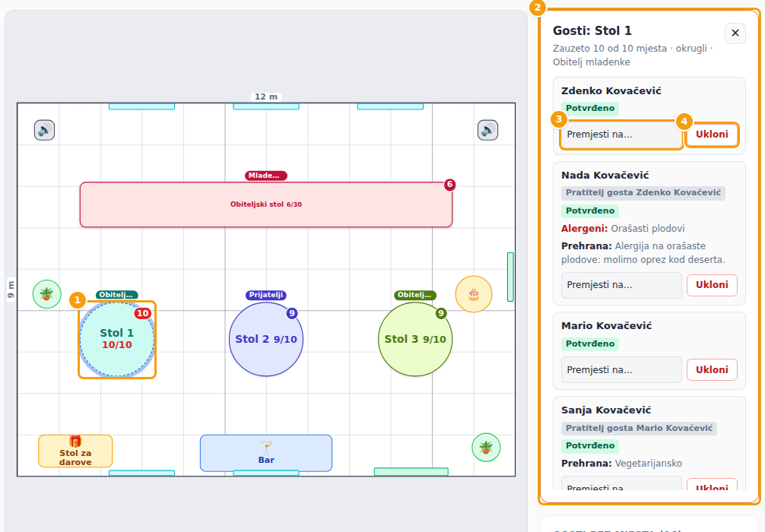Select the Obiteljski stol rectangular table
Viewport: 765px width, 532px height.
click(266, 204)
